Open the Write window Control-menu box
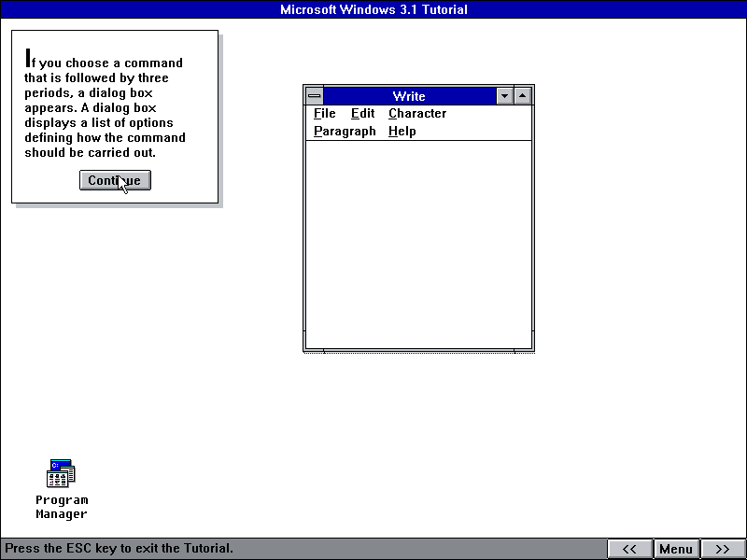The image size is (747, 560). pos(315,96)
